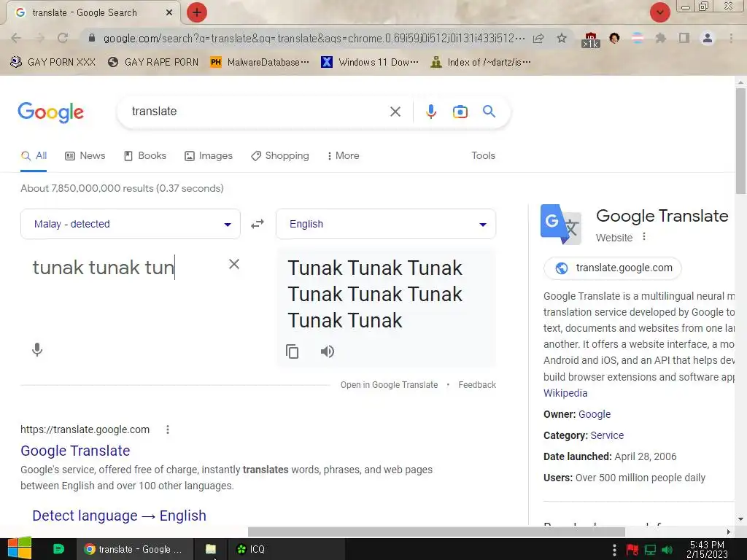The image size is (747, 560).
Task: Open the Wikipedia link
Action: pyautogui.click(x=565, y=393)
